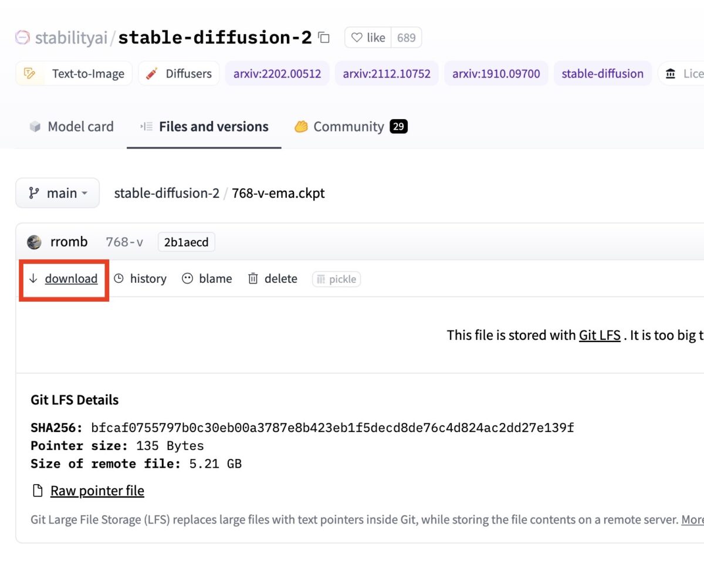Select the stable-diffusion tag
This screenshot has width=704, height=588.
point(603,73)
